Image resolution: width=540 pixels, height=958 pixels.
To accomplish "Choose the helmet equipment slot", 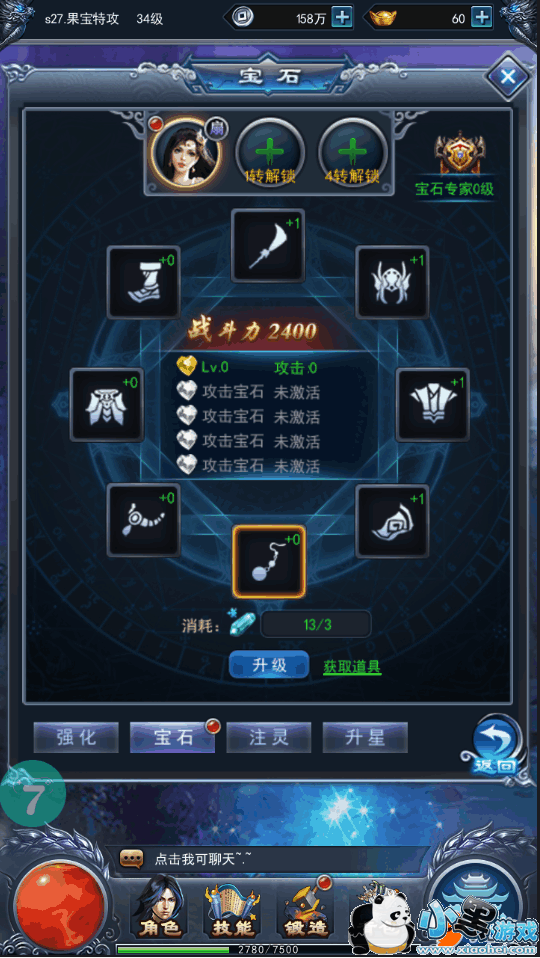I will coord(393,282).
